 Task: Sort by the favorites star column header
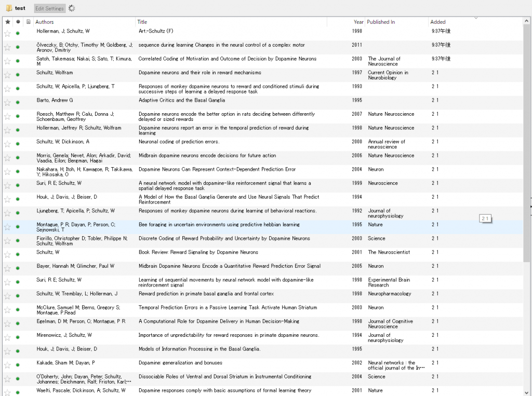click(7, 22)
